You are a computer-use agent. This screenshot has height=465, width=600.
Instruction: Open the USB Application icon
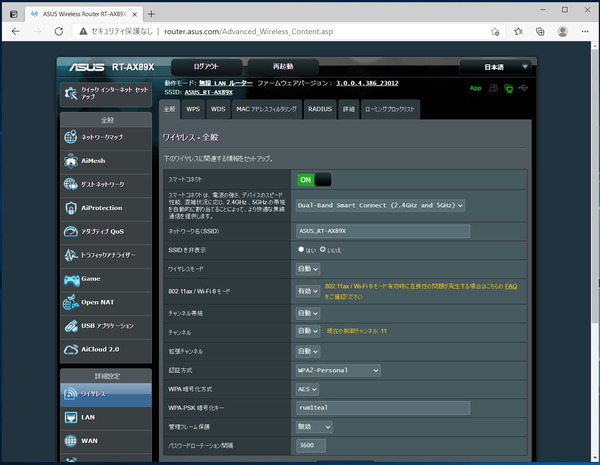click(71, 326)
